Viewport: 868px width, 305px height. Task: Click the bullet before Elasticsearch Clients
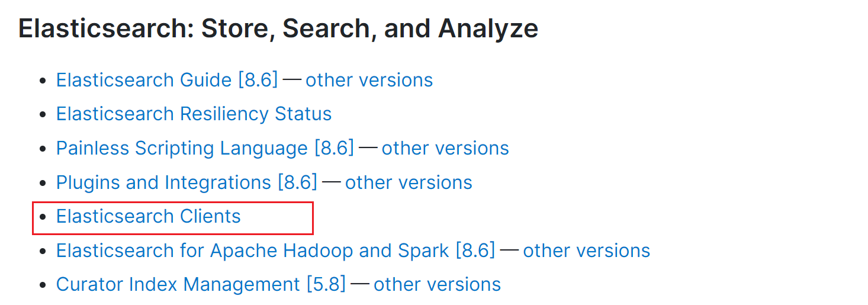coord(42,217)
